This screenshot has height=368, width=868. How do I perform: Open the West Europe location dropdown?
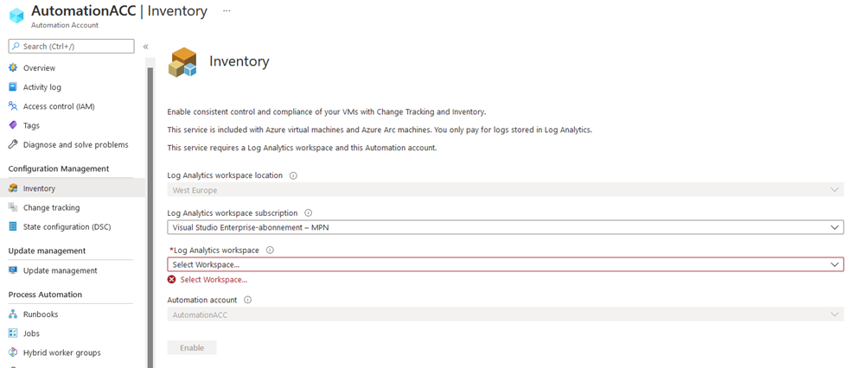click(506, 190)
